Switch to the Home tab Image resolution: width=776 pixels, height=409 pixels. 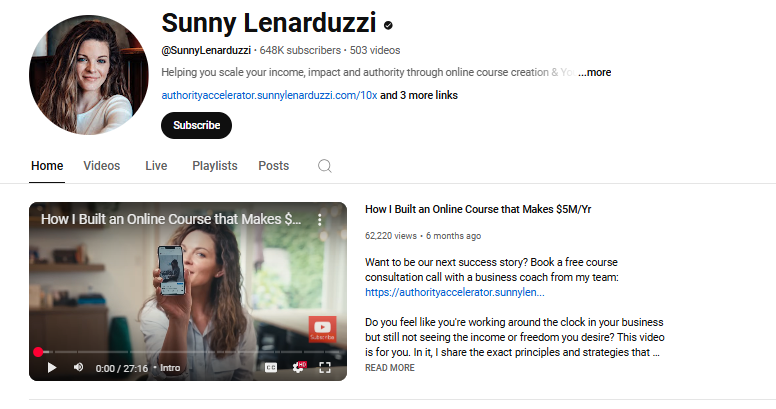click(x=47, y=166)
